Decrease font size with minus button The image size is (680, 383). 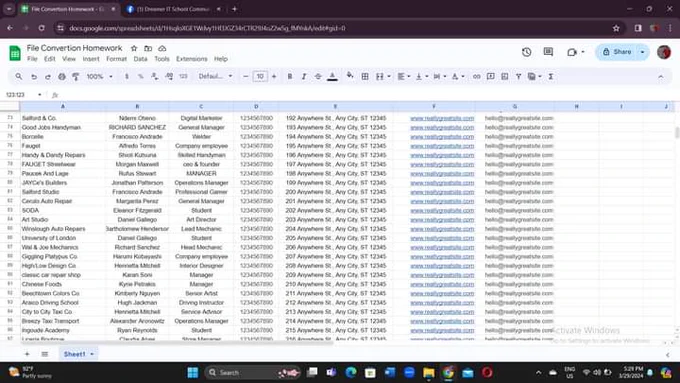click(245, 76)
